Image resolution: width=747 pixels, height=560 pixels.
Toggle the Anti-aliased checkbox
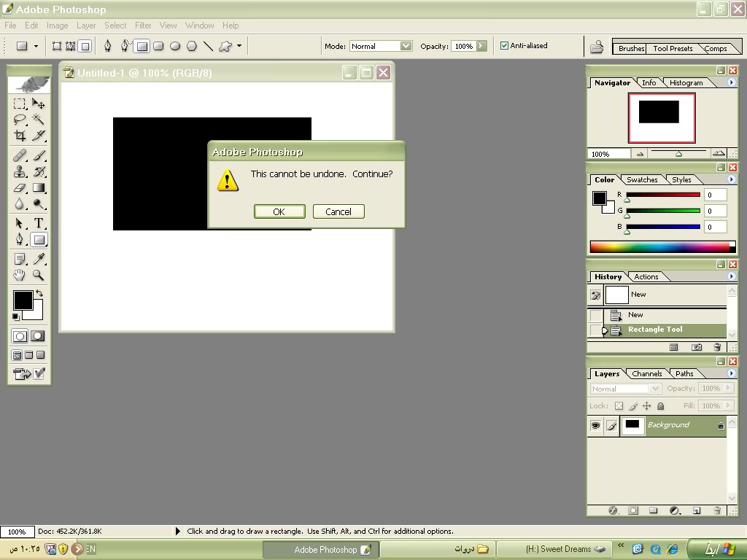[504, 46]
